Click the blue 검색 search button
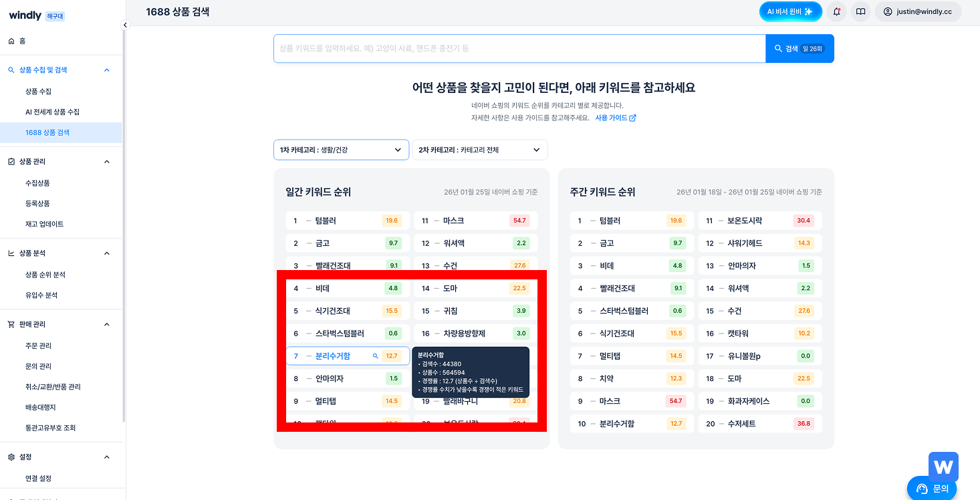The width and height of the screenshot is (980, 500). pos(800,48)
